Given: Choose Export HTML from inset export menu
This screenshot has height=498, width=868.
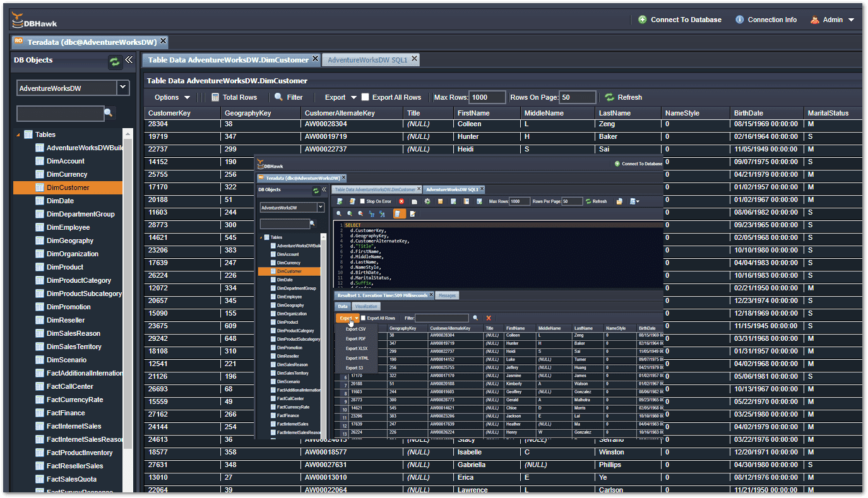Looking at the screenshot, I should (x=357, y=358).
